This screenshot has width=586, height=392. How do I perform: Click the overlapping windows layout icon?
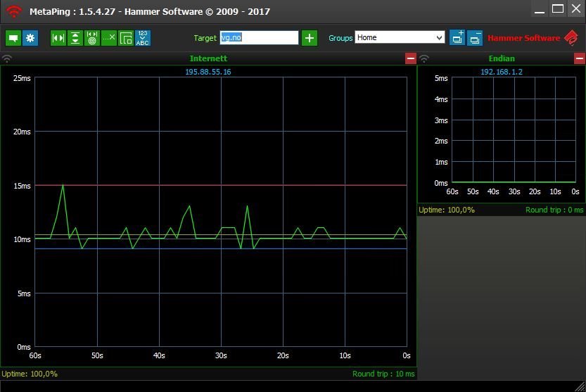[126, 38]
